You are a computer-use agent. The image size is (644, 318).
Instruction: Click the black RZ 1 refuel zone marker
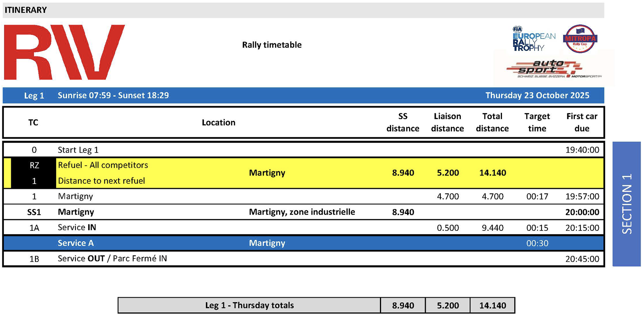pyautogui.click(x=34, y=173)
